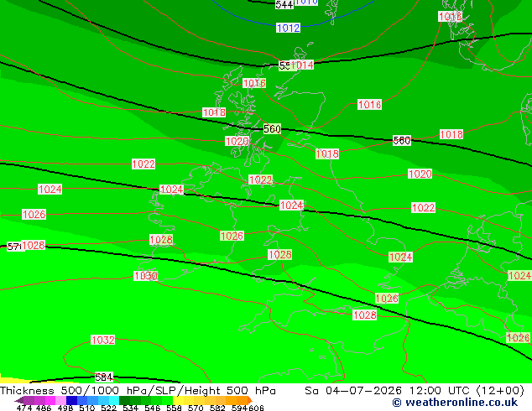Click the black 544 height contour label
Screen dimensions: 532x411
coord(284,4)
